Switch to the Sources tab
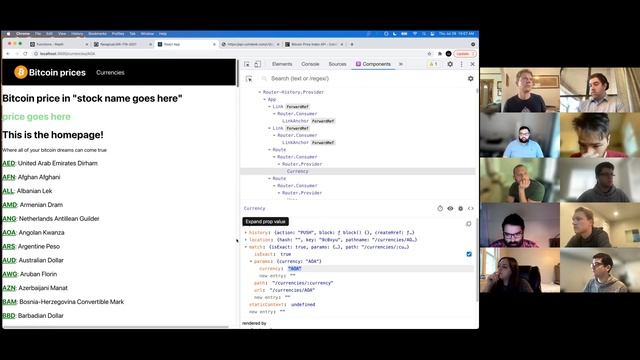The width and height of the screenshot is (640, 360). pyautogui.click(x=337, y=64)
